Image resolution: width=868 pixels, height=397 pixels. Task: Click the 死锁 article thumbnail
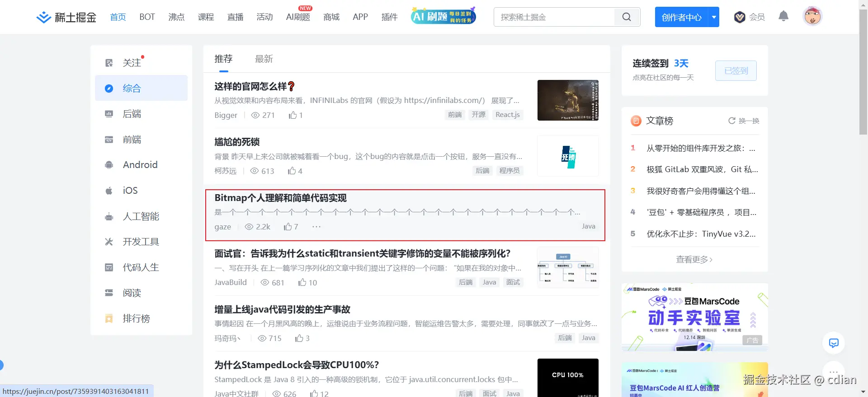(568, 156)
